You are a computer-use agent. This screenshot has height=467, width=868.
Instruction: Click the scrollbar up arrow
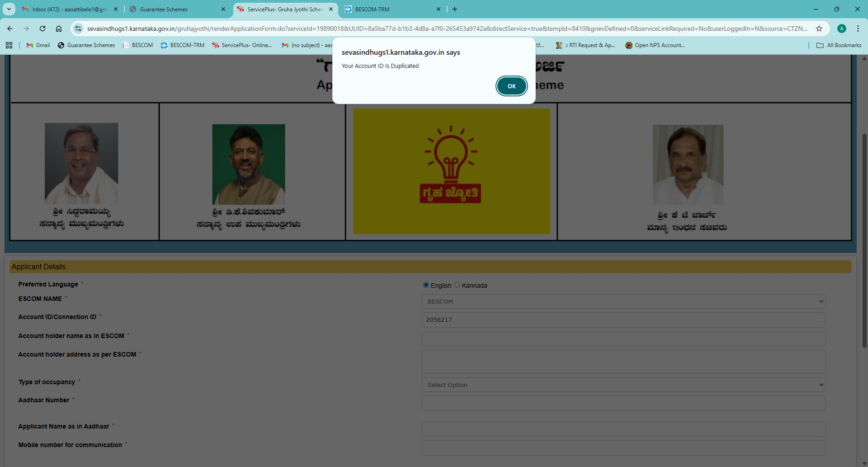[x=864, y=58]
